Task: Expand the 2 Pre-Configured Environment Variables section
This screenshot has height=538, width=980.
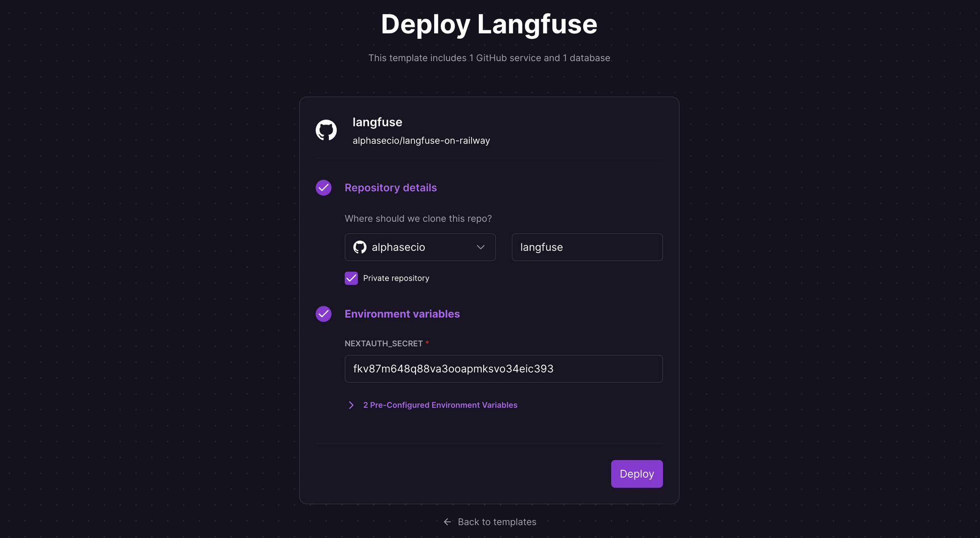Action: click(x=440, y=405)
